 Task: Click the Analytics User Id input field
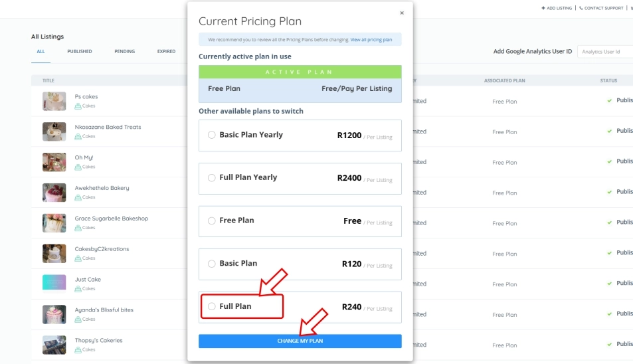pyautogui.click(x=604, y=51)
